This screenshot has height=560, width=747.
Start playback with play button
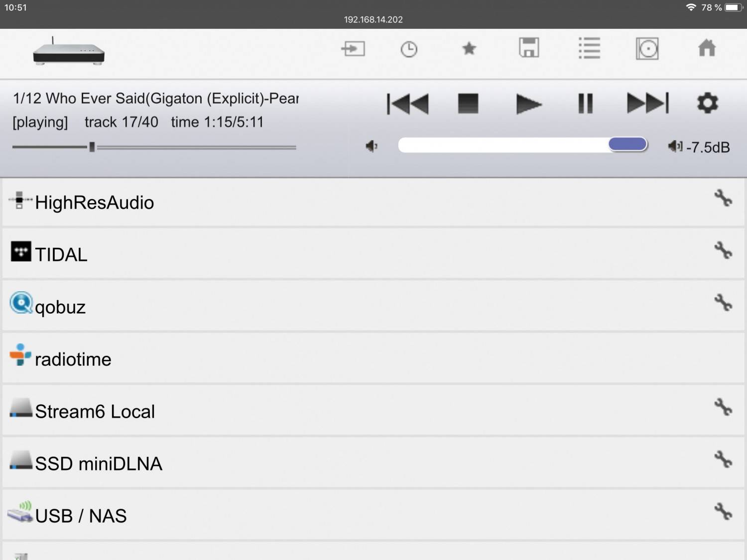point(528,104)
